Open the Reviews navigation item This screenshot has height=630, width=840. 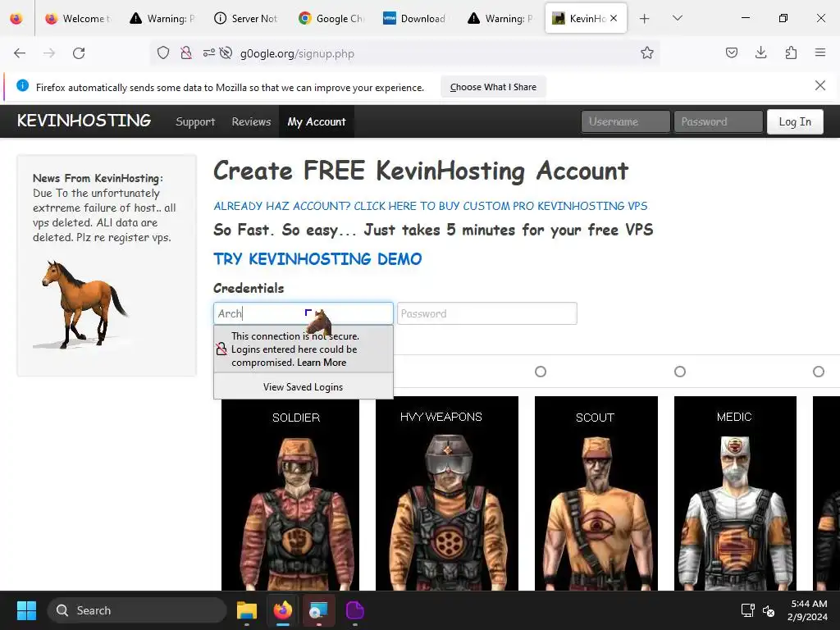[x=251, y=121]
